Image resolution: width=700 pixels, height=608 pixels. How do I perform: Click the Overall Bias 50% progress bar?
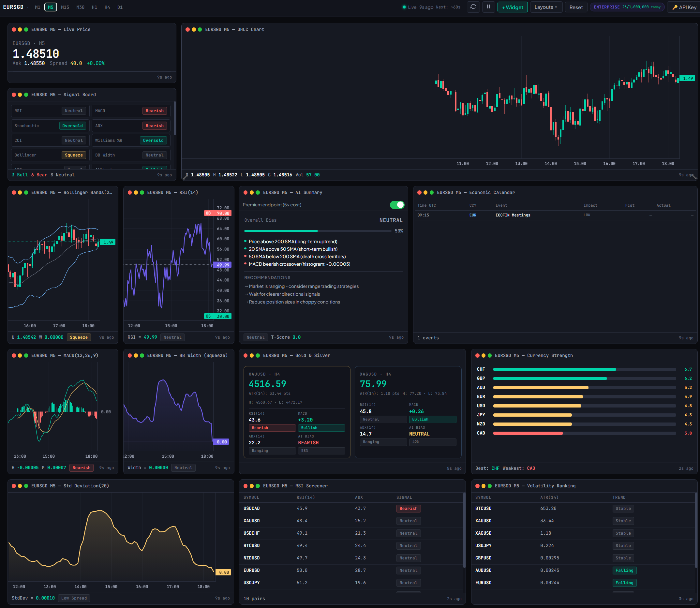(318, 231)
